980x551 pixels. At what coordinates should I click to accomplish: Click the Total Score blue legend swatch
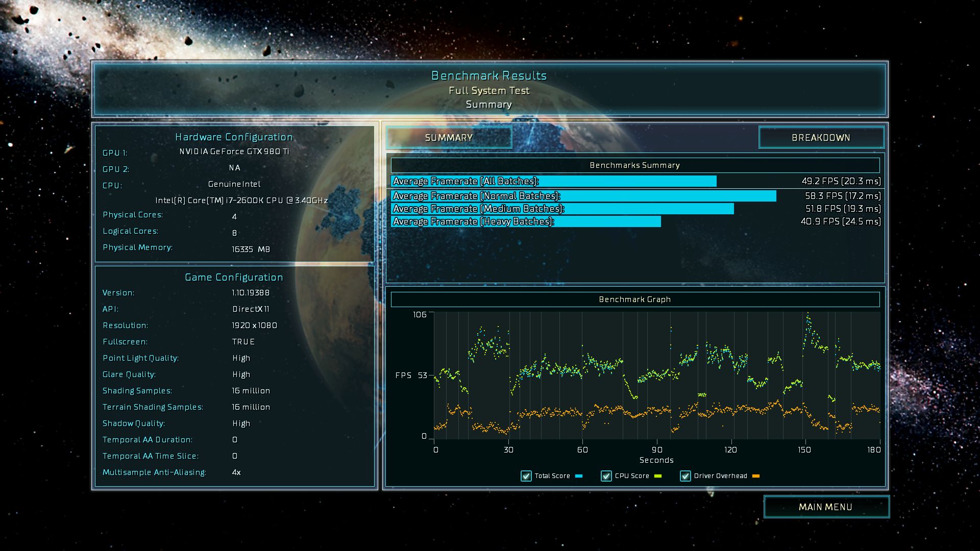[579, 476]
